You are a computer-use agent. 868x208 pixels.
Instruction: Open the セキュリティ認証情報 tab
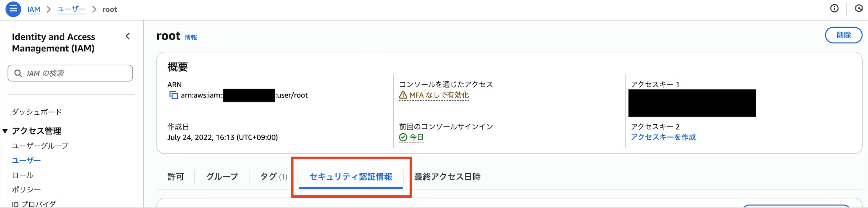click(x=351, y=176)
